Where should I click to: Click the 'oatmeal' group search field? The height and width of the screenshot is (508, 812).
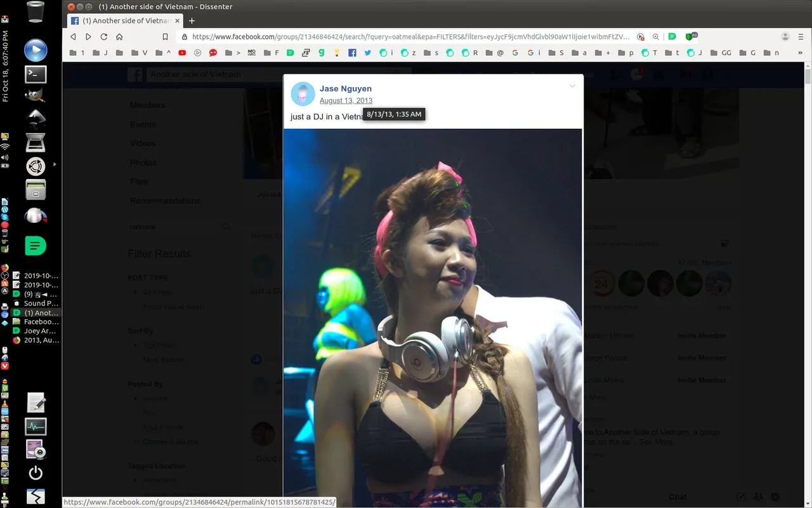click(x=180, y=227)
